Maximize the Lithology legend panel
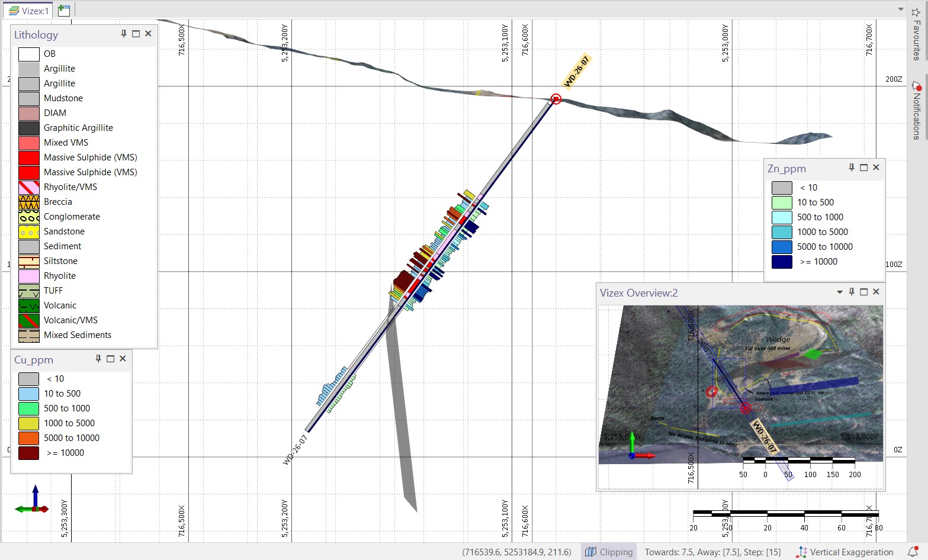Image resolution: width=928 pixels, height=560 pixels. coord(136,34)
